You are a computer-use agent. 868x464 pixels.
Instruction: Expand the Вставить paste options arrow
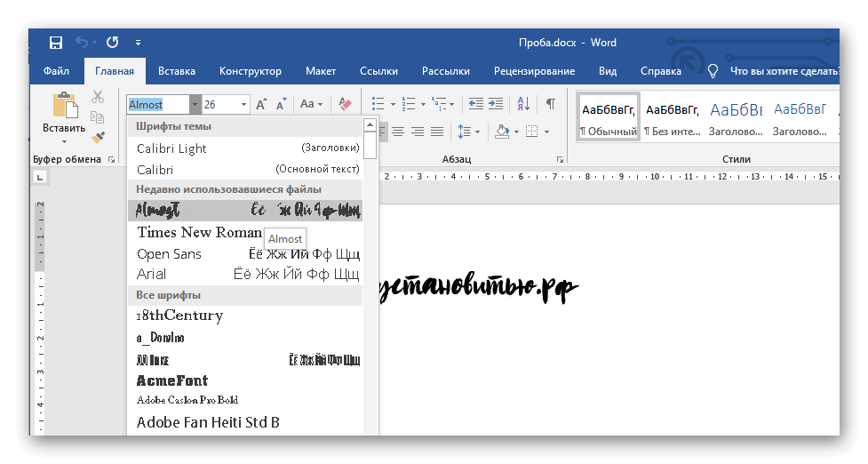coord(64,141)
